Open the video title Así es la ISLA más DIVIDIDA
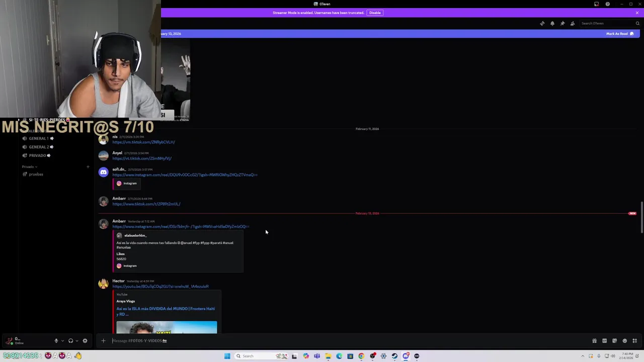 [x=166, y=311]
